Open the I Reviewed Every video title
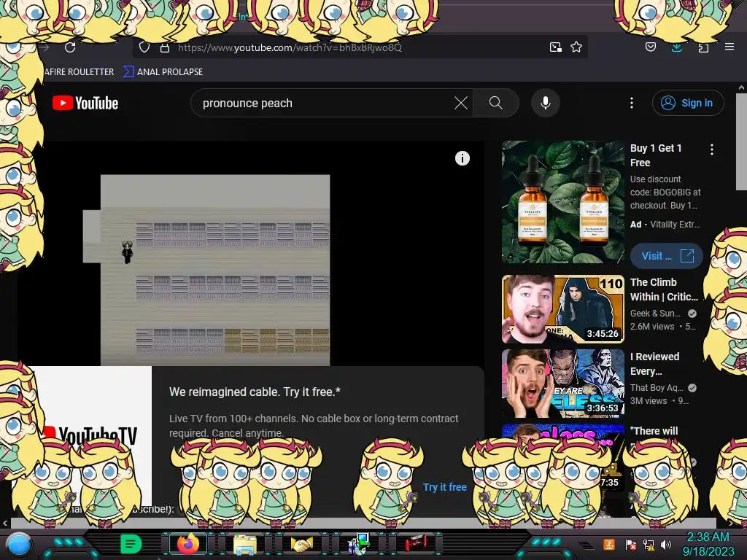 (654, 364)
